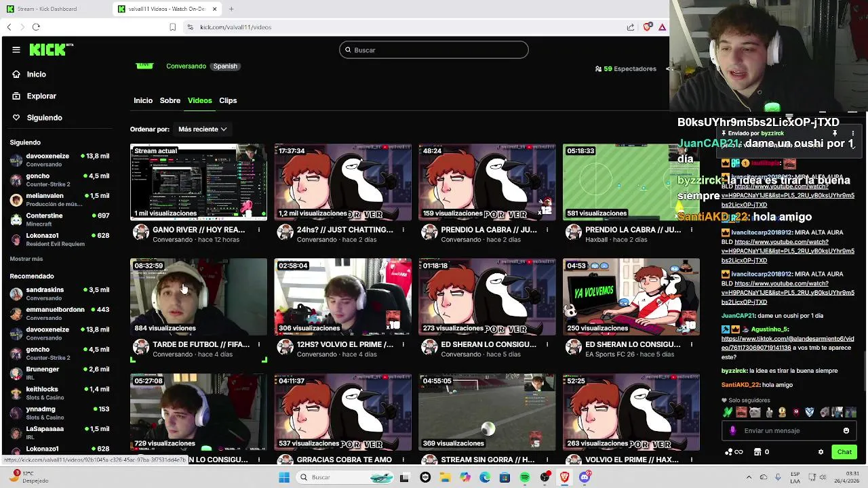Open Brave Shields icon

pos(647,27)
